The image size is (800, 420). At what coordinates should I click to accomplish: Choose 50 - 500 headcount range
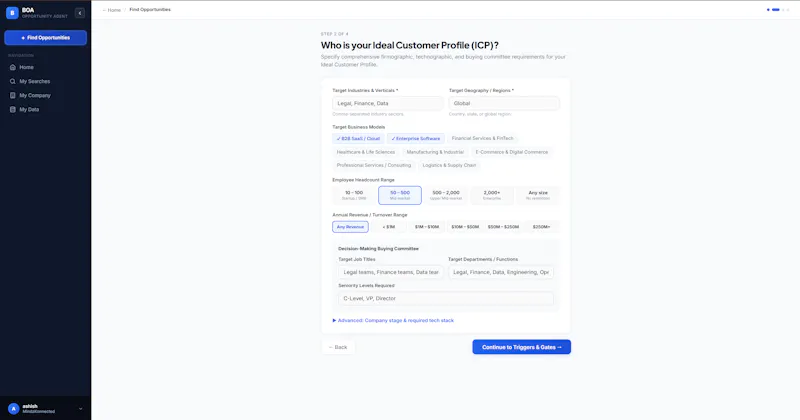400,195
